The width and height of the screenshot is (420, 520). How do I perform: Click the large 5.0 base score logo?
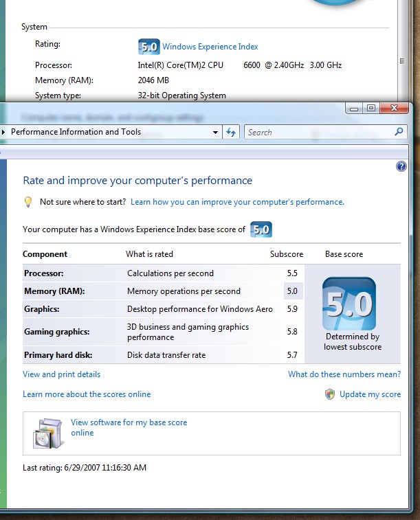pos(349,304)
